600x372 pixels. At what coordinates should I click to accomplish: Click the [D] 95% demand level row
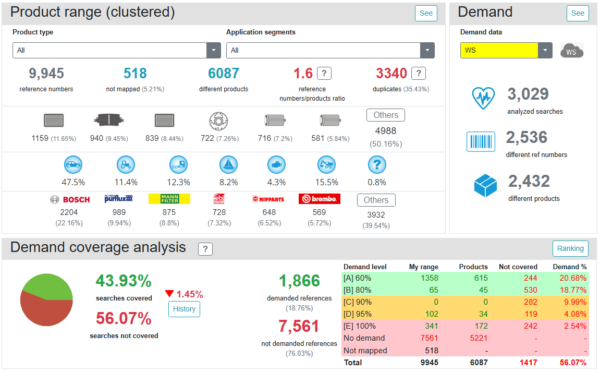(465, 314)
